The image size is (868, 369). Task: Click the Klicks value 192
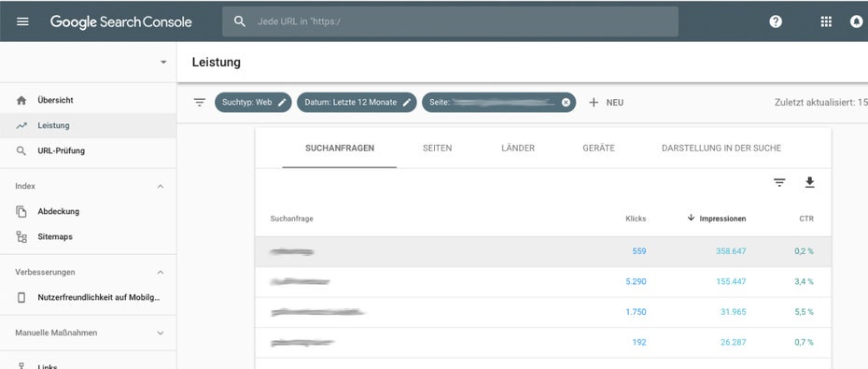coord(638,343)
